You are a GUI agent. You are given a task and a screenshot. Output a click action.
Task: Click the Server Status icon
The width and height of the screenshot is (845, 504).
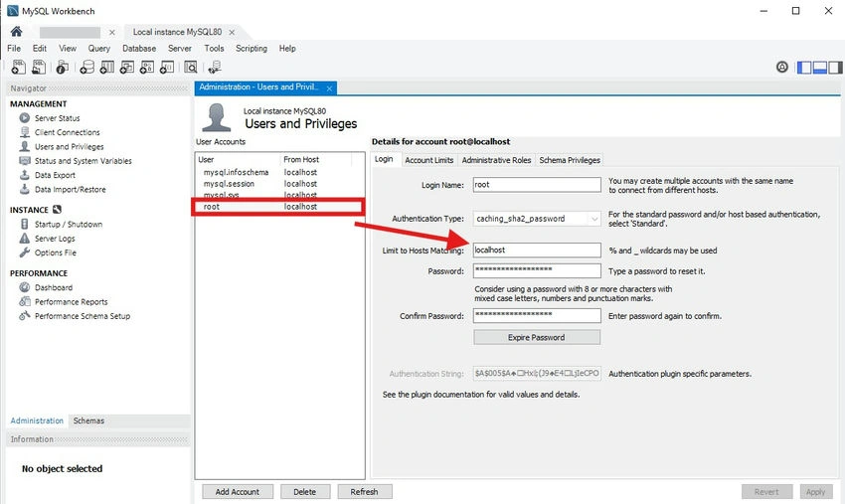25,117
